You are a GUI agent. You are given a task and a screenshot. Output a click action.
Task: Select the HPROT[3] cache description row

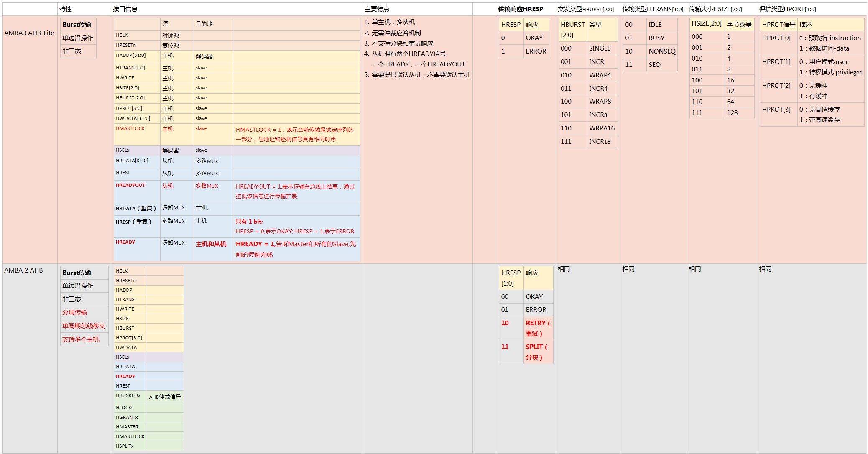tap(777, 109)
